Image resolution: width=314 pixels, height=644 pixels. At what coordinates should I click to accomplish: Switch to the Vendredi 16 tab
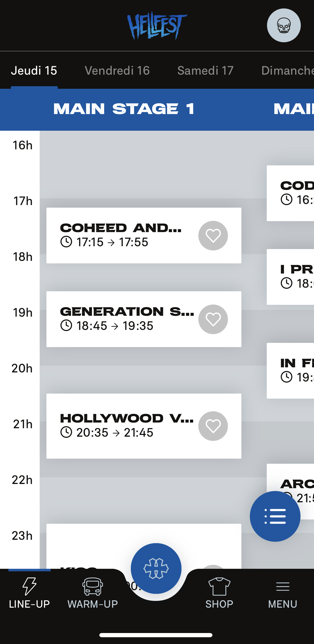point(117,71)
